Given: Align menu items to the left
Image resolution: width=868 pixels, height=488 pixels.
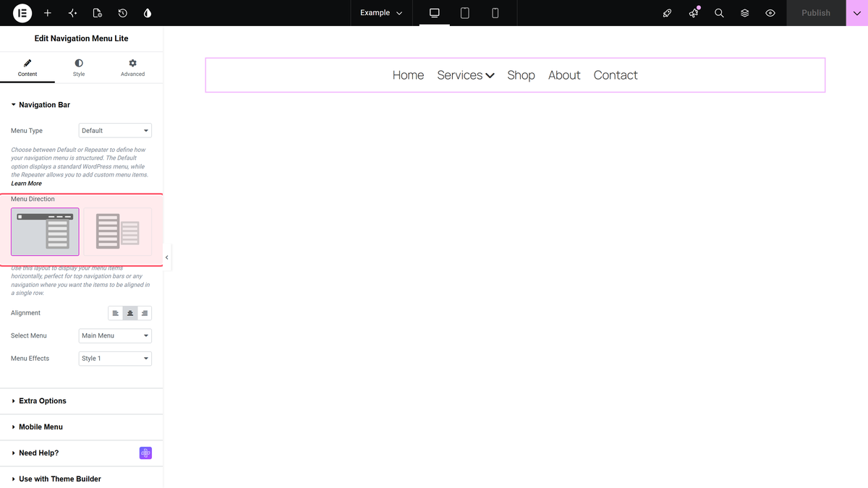Looking at the screenshot, I should coord(116,313).
